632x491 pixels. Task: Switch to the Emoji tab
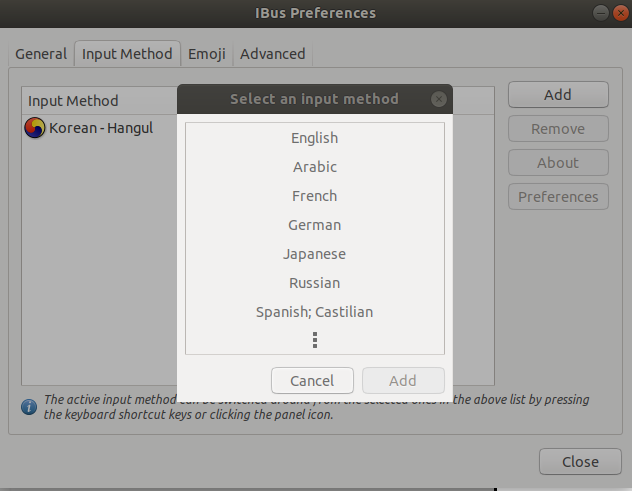(x=207, y=54)
